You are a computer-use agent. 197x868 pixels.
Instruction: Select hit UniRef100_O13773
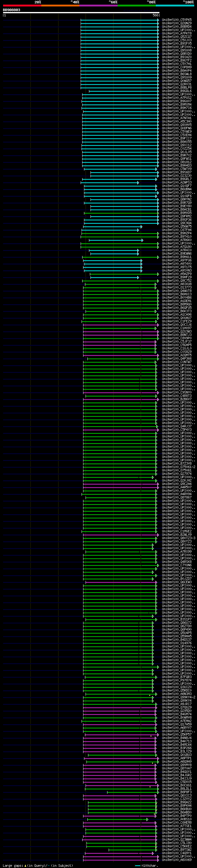coord(177,288)
